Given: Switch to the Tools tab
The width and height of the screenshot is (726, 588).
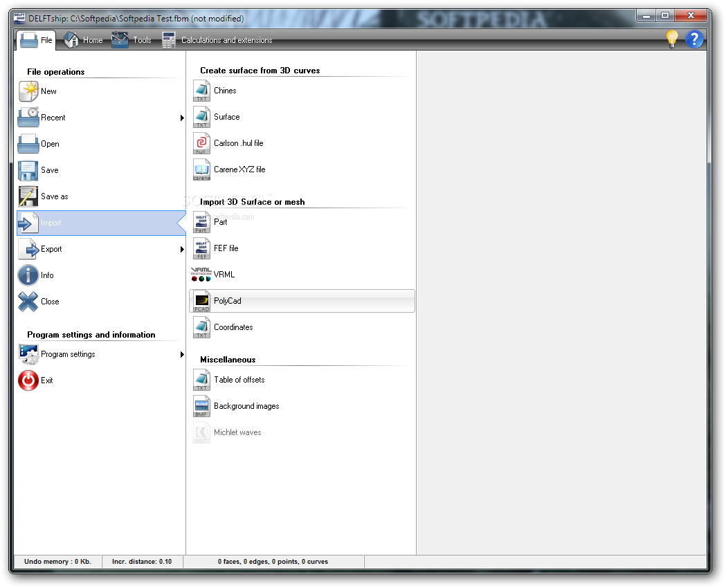Looking at the screenshot, I should [132, 40].
